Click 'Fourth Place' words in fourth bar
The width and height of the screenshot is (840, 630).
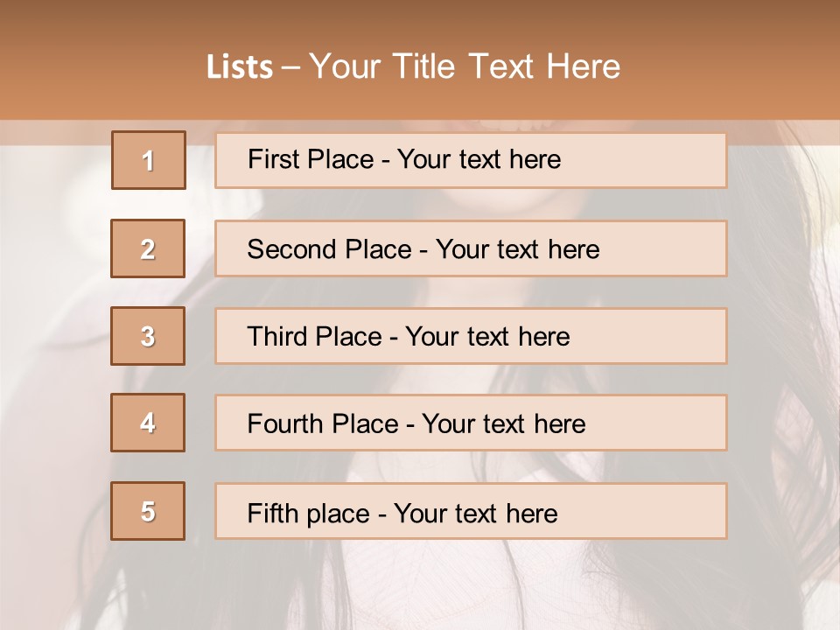[x=323, y=423]
